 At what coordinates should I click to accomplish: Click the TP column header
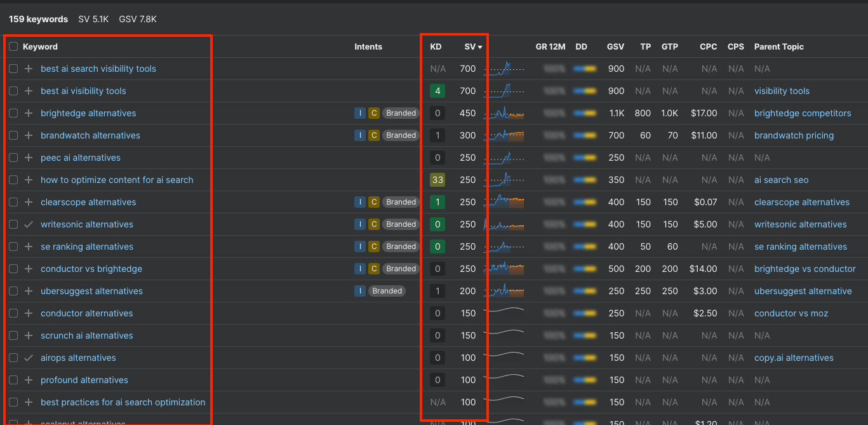(x=645, y=46)
